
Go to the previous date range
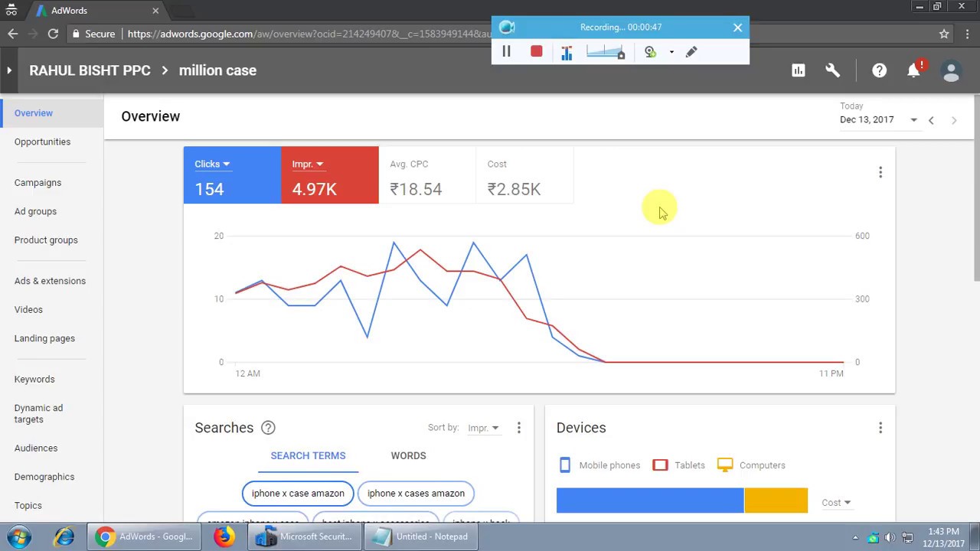931,120
